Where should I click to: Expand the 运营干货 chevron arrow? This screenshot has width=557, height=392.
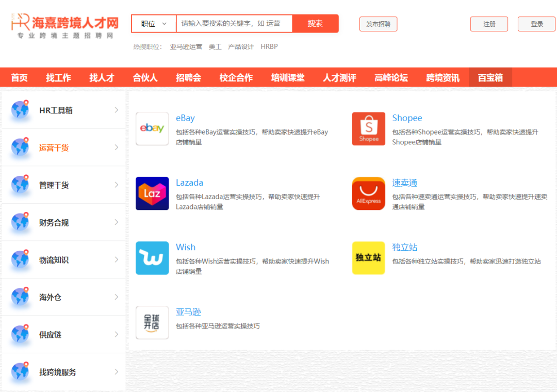pyautogui.click(x=117, y=148)
